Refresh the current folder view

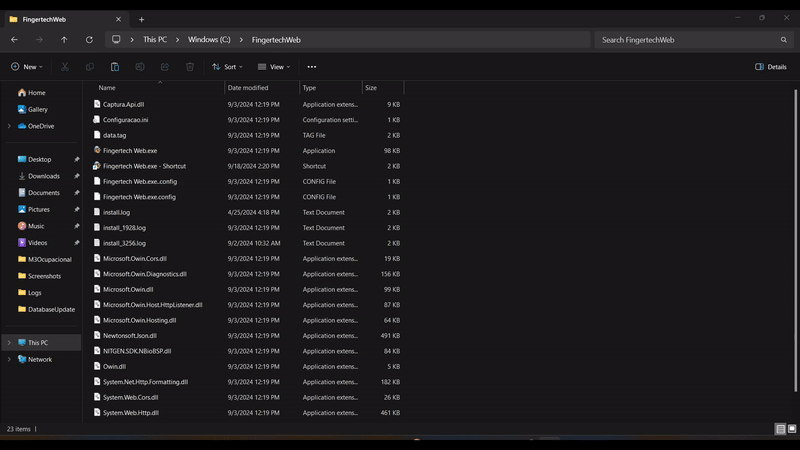(89, 40)
